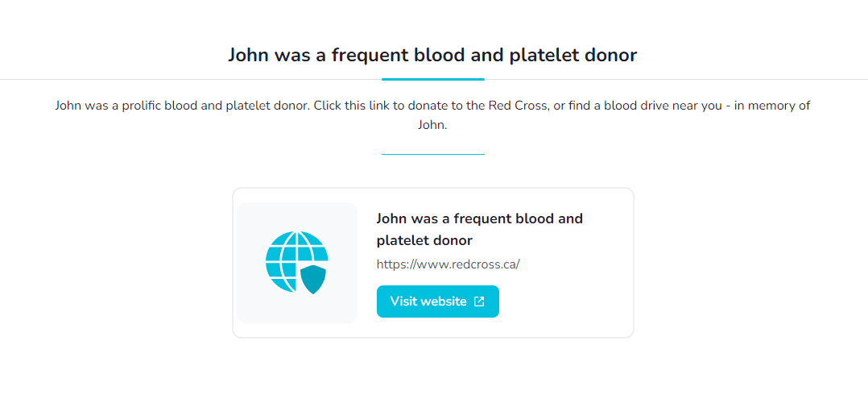Click "platelet donor" on card title's second line
Screen dimensions: 868x395
[x=424, y=240]
